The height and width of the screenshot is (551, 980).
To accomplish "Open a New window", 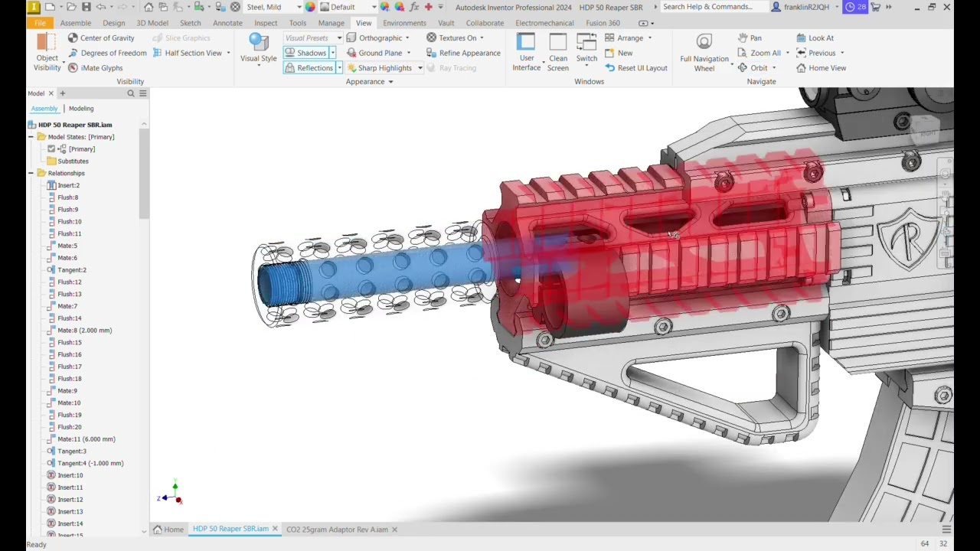I will (619, 53).
